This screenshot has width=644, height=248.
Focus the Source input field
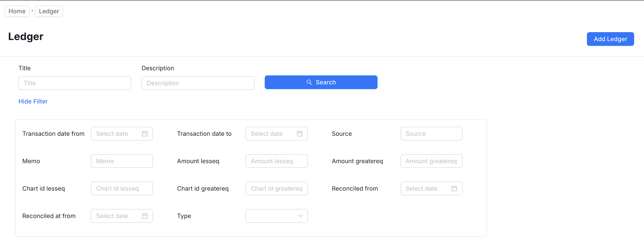431,134
